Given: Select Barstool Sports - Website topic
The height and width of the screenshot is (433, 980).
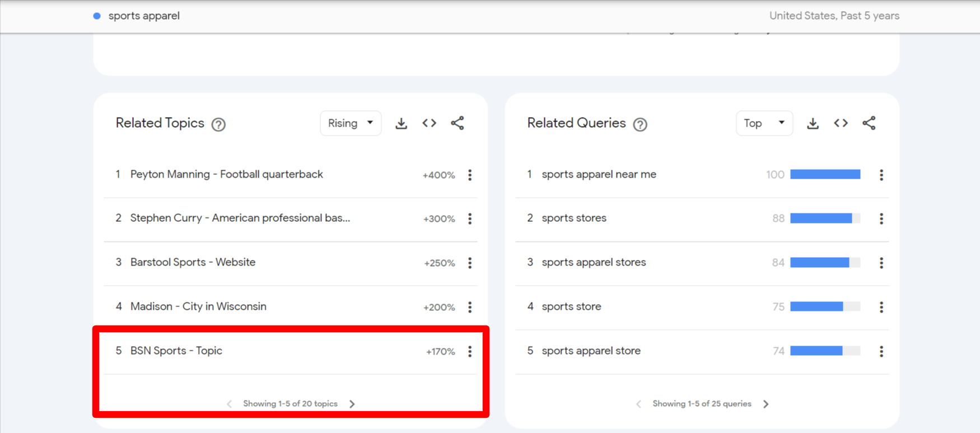Looking at the screenshot, I should (x=193, y=262).
